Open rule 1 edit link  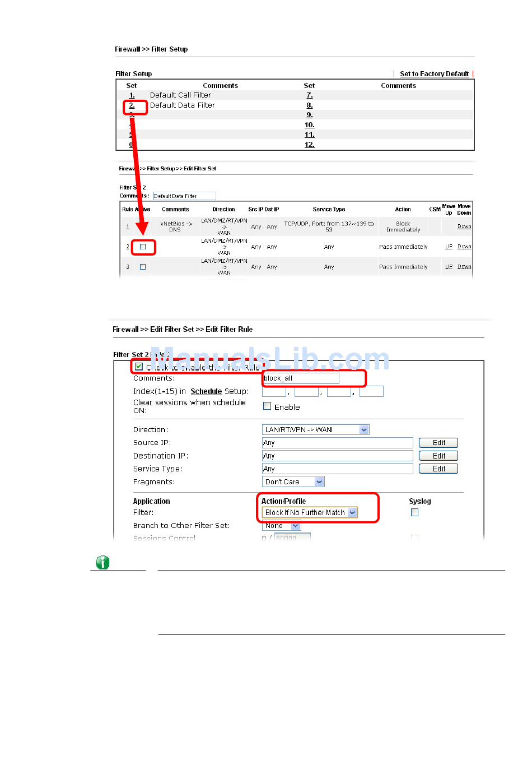(128, 226)
